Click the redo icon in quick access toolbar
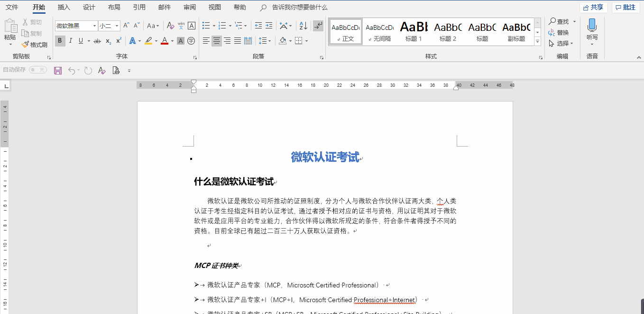The height and width of the screenshot is (314, 644). pos(88,71)
